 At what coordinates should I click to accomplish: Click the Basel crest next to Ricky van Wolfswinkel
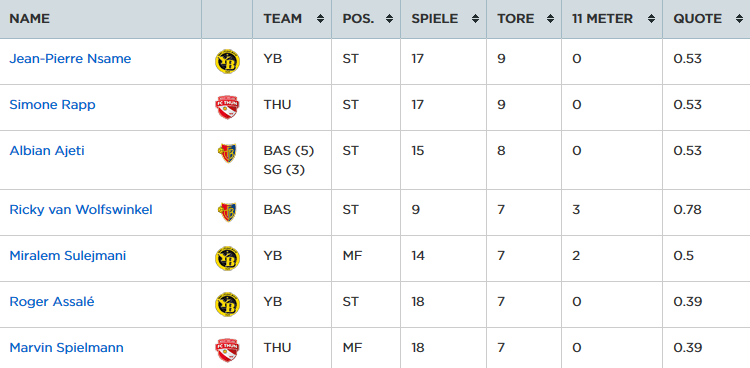pos(227,212)
